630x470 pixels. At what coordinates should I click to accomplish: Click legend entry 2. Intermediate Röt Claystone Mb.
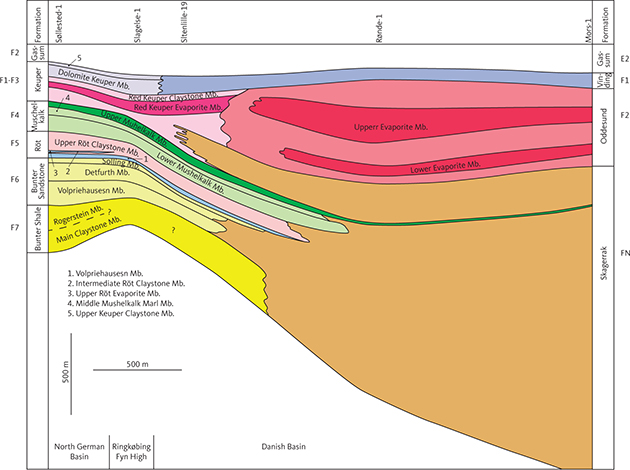click(x=126, y=284)
